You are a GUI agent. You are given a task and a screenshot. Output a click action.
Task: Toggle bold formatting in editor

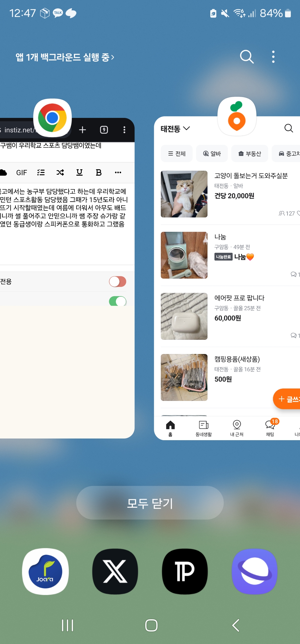tap(99, 173)
